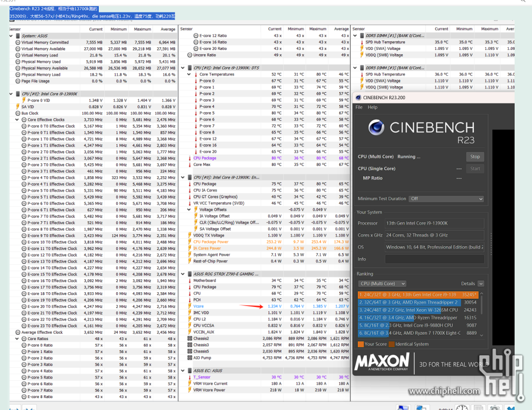Click the Maximum column header in the middle sensor panel
Screen dimensions: 532x410
(x=318, y=29)
